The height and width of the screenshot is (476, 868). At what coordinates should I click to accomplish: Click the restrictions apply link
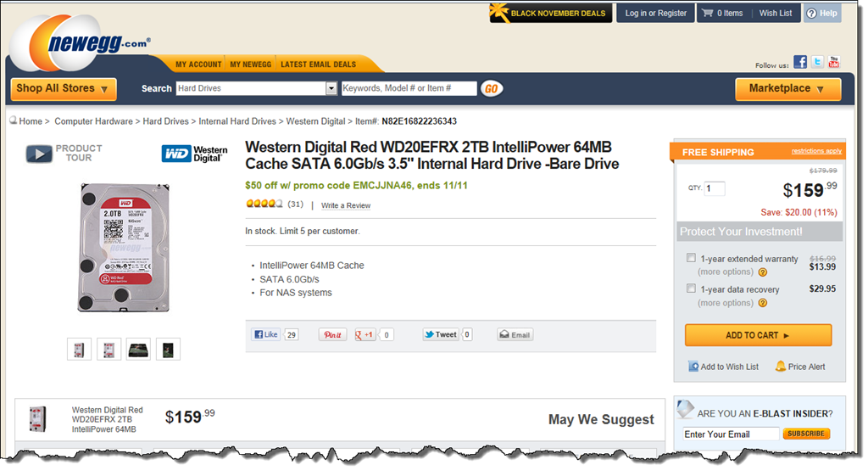(x=816, y=151)
